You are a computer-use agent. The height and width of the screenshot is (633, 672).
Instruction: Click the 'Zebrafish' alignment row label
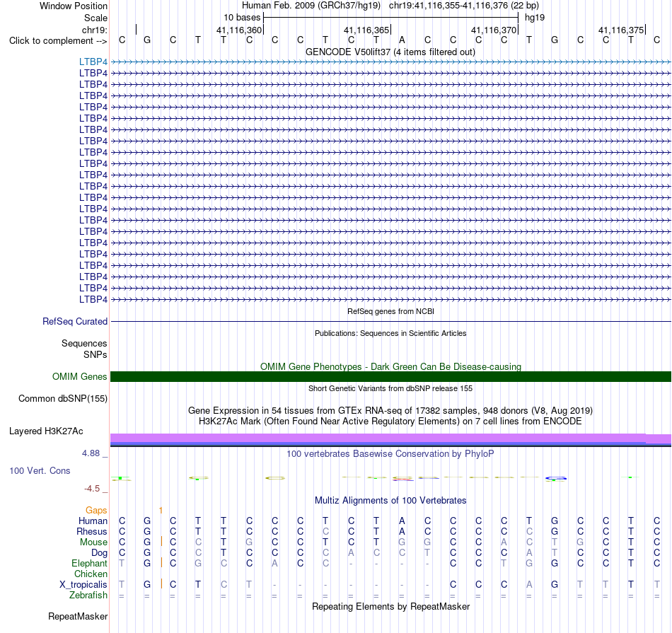(88, 596)
